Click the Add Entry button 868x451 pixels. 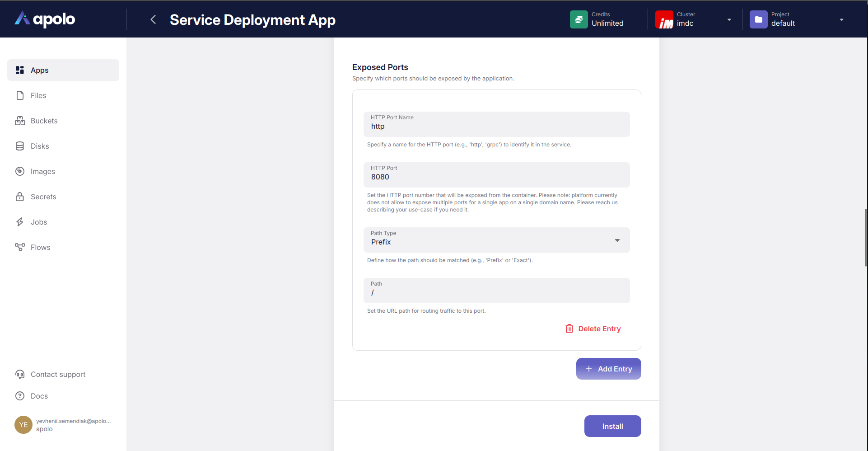(x=608, y=369)
